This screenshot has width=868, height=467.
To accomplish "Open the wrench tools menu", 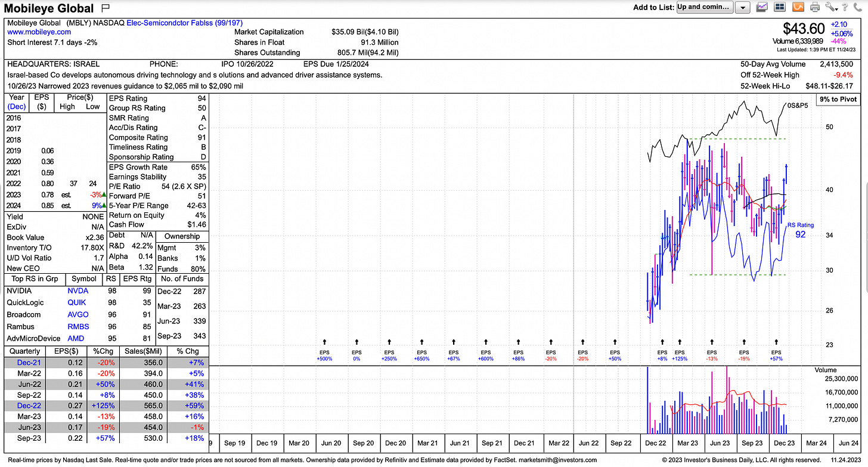I will (832, 7).
